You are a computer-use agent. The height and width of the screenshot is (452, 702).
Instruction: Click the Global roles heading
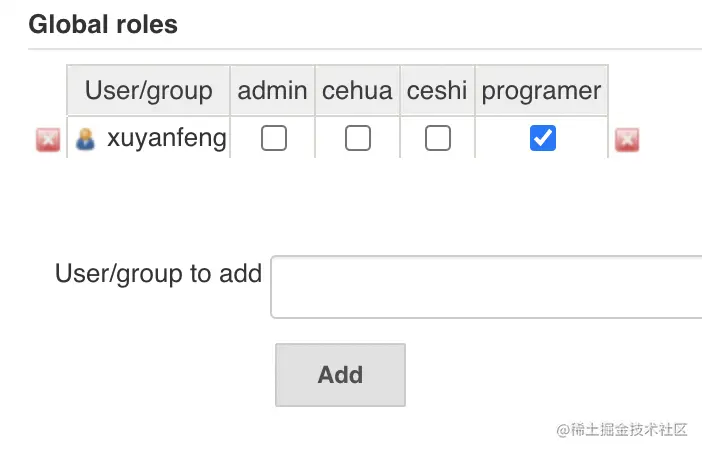103,25
